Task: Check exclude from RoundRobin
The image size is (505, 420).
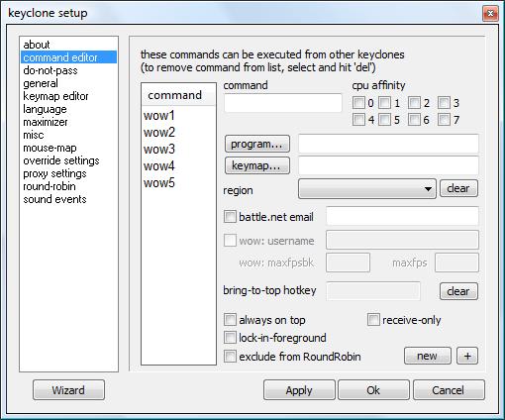Action: (230, 357)
